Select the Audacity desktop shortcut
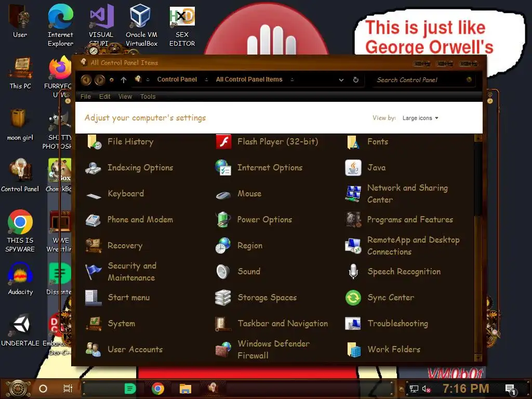The width and height of the screenshot is (532, 399). [20, 279]
